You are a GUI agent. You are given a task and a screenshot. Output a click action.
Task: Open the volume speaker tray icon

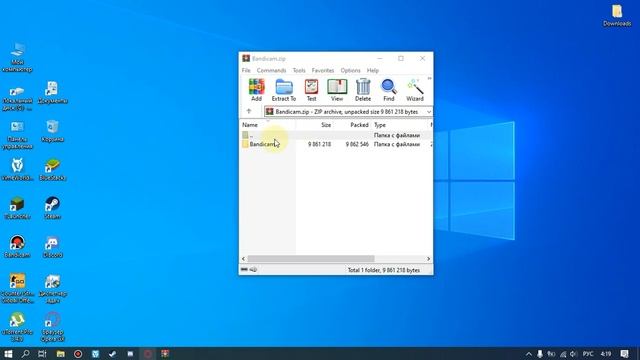tap(573, 354)
